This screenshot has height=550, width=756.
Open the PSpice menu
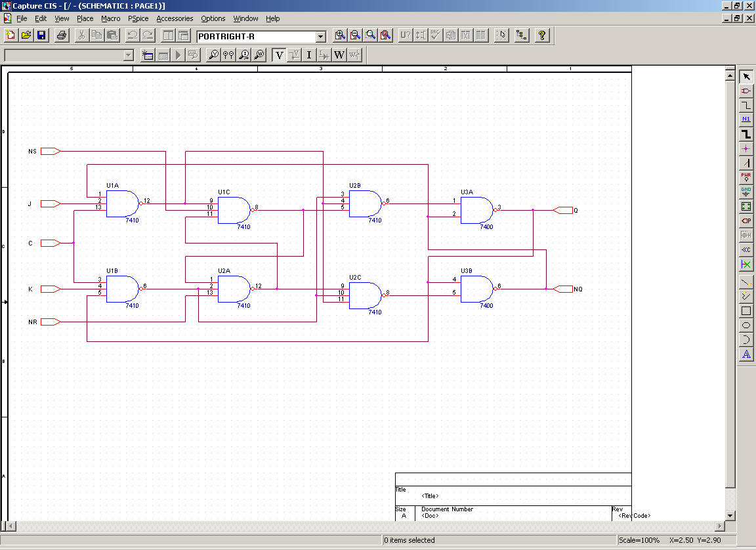click(x=138, y=18)
